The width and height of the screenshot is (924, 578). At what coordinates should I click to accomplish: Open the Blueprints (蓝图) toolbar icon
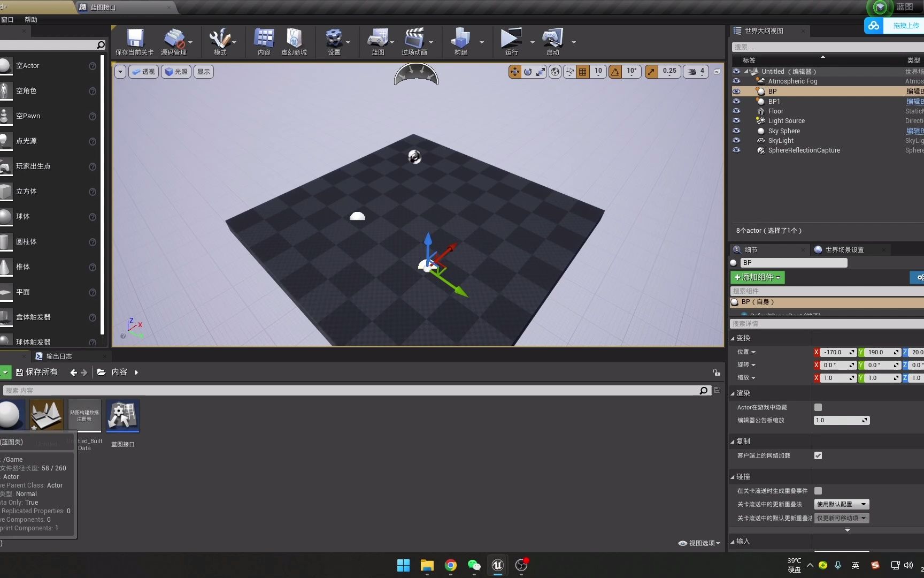(x=378, y=42)
